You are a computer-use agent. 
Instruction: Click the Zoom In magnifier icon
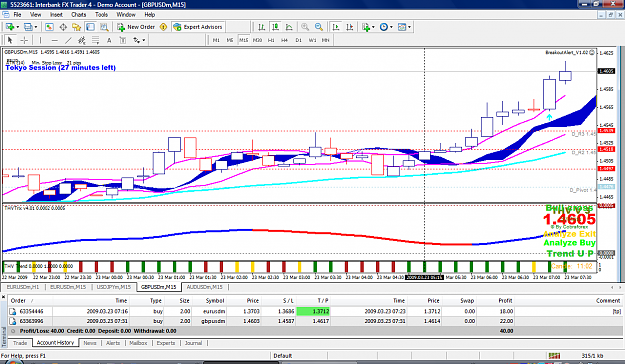(305, 27)
